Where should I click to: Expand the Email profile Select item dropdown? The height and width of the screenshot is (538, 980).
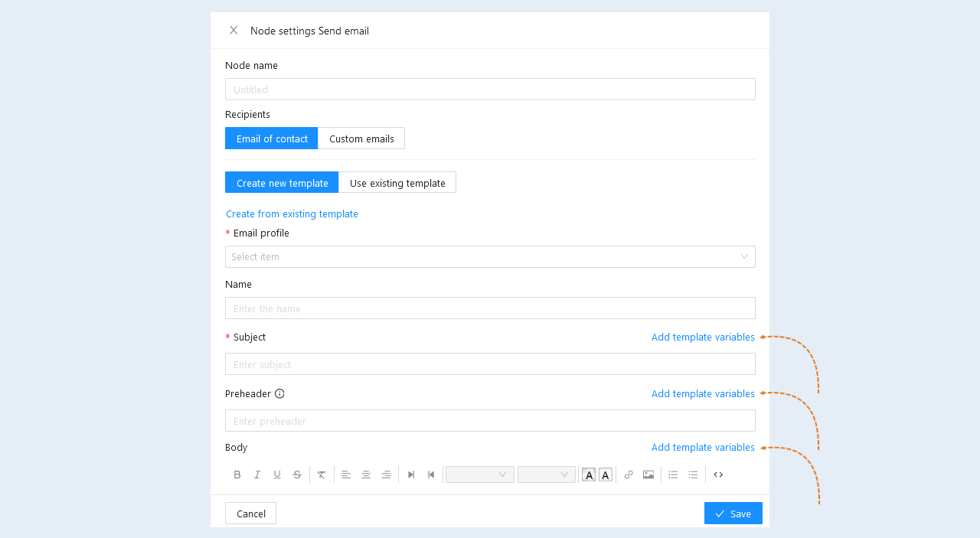click(490, 256)
